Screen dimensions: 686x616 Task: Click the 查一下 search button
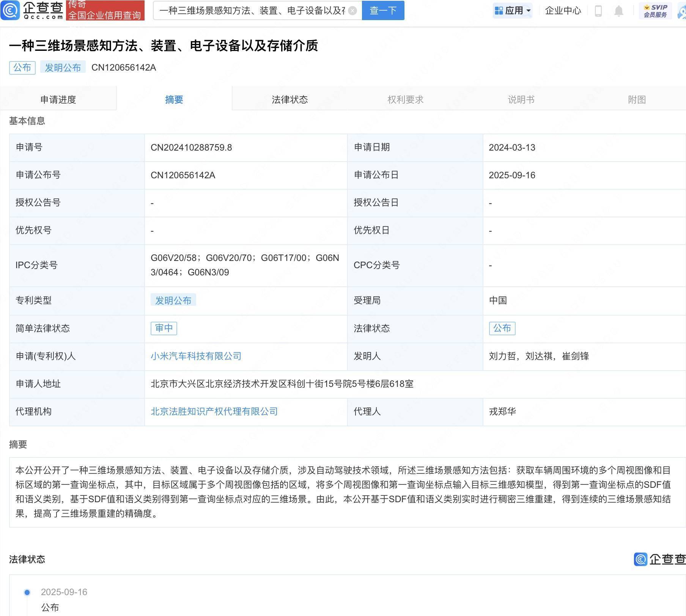pos(383,10)
